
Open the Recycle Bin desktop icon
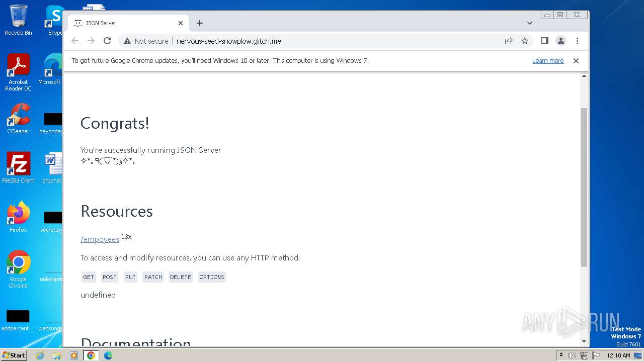[18, 20]
